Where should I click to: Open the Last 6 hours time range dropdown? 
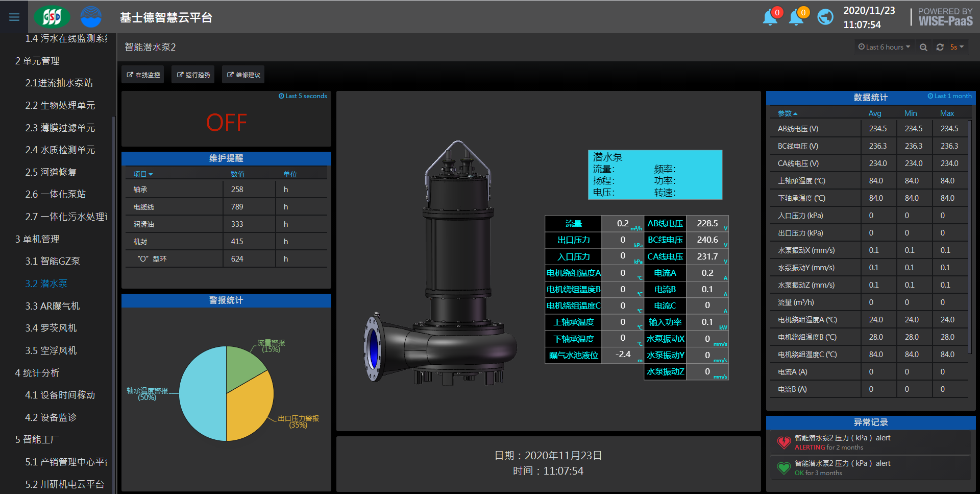[x=884, y=47]
